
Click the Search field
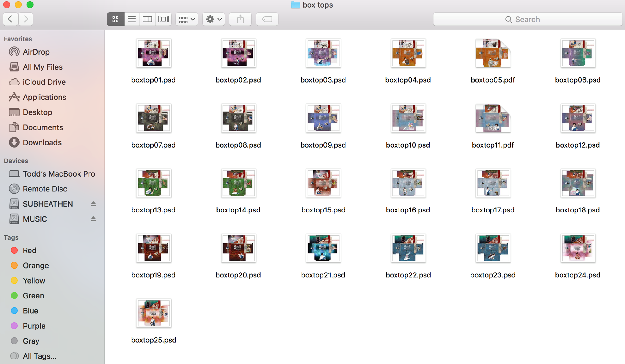[528, 19]
